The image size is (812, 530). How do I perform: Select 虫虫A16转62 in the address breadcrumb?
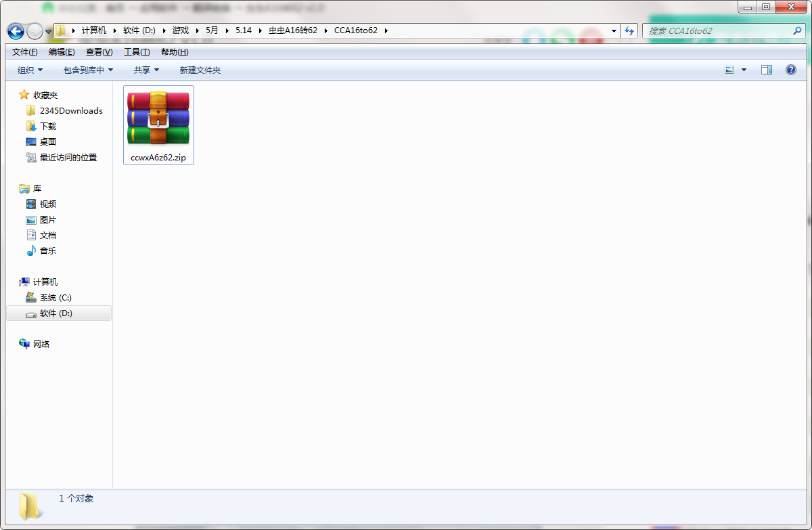tap(293, 30)
